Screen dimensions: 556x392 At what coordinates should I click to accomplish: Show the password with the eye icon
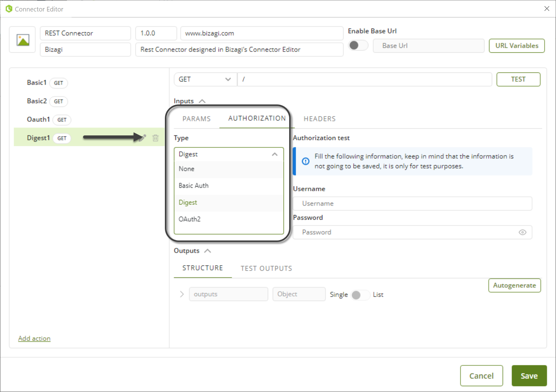[x=523, y=232]
